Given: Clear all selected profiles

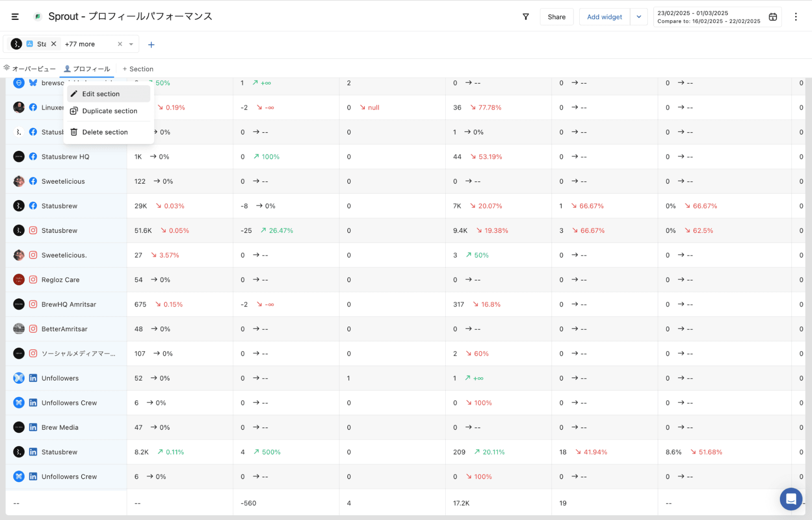Looking at the screenshot, I should [120, 44].
